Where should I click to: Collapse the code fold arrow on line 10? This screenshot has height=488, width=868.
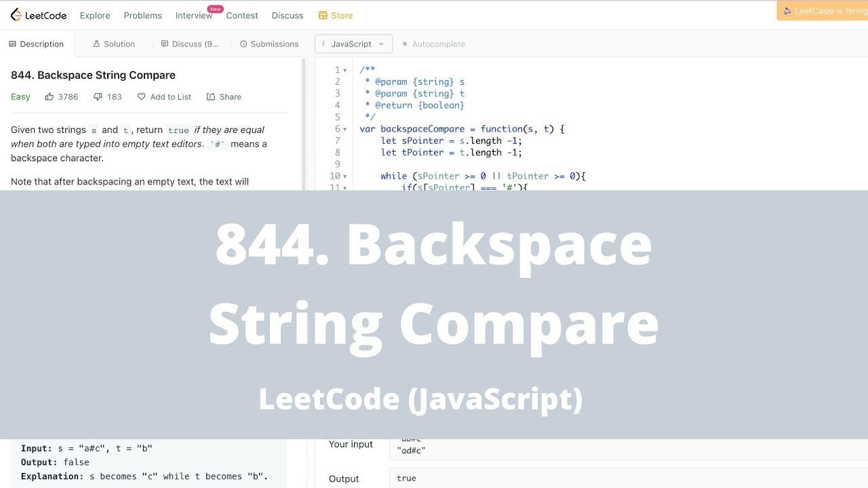(x=345, y=176)
